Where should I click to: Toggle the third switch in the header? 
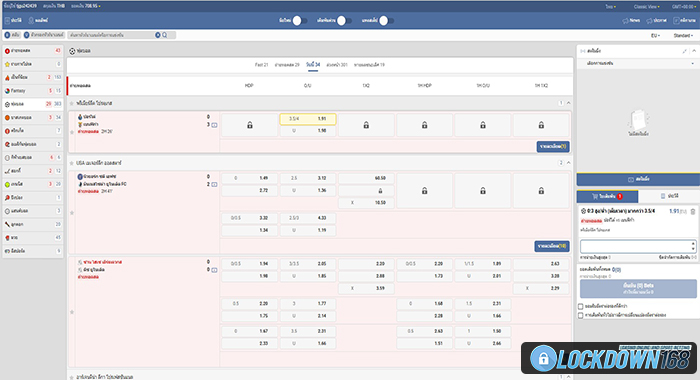click(x=386, y=21)
